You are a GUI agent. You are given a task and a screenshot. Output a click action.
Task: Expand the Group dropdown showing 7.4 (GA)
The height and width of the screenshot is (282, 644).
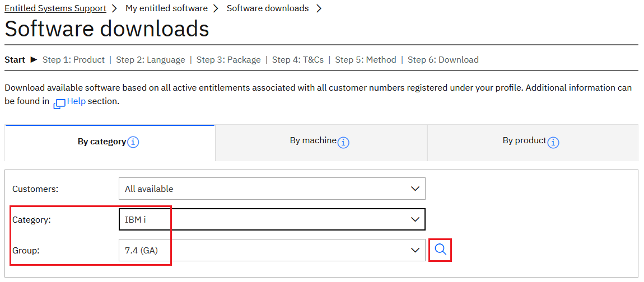272,250
